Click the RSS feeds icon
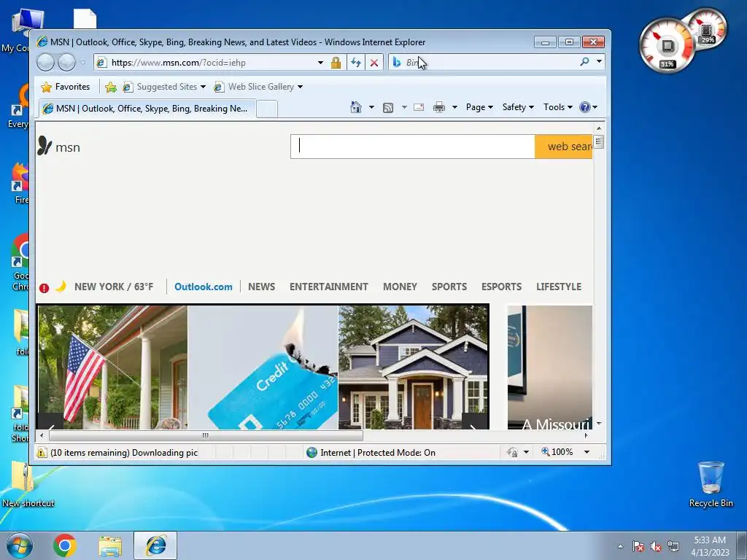The width and height of the screenshot is (747, 560). (x=388, y=108)
